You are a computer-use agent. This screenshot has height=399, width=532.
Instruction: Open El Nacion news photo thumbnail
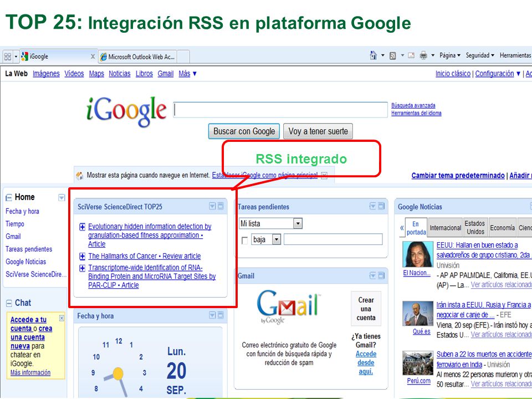(x=418, y=254)
